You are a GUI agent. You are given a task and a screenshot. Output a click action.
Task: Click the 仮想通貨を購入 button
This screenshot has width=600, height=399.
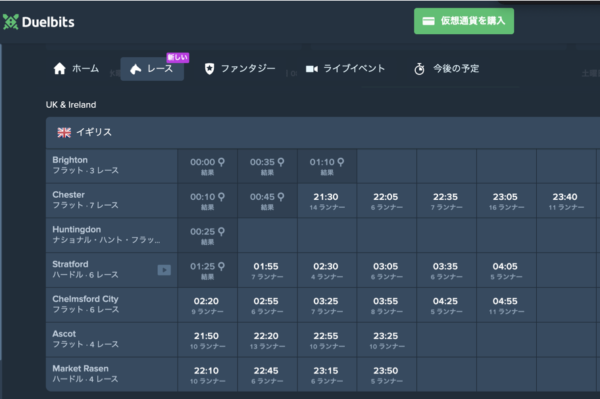464,21
